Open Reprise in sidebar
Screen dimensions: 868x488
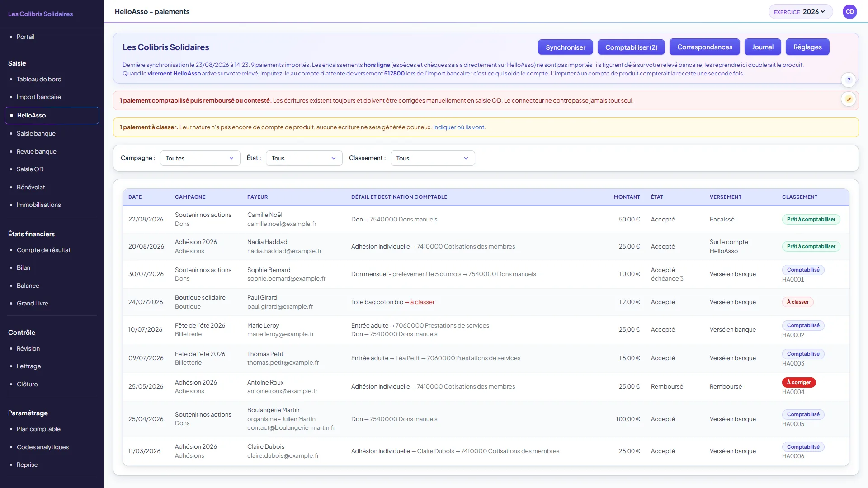tap(27, 465)
